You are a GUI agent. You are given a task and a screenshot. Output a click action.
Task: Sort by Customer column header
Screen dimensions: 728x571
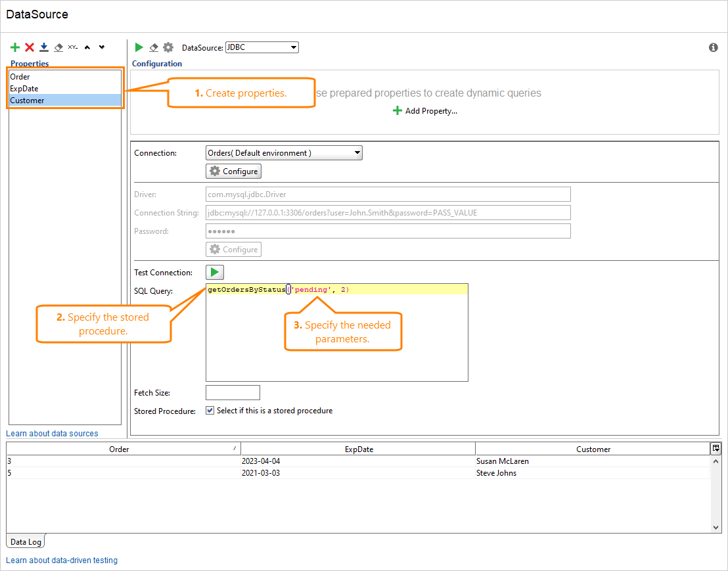pyautogui.click(x=593, y=449)
